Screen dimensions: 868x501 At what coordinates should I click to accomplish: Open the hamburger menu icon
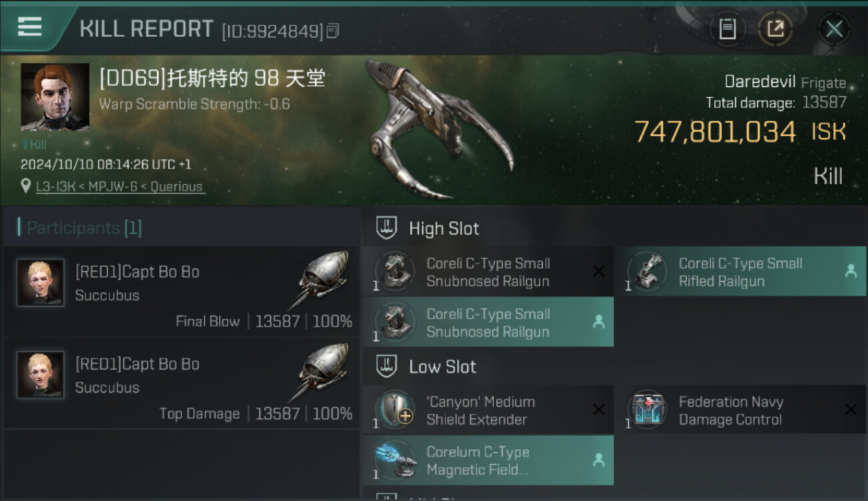click(x=29, y=27)
